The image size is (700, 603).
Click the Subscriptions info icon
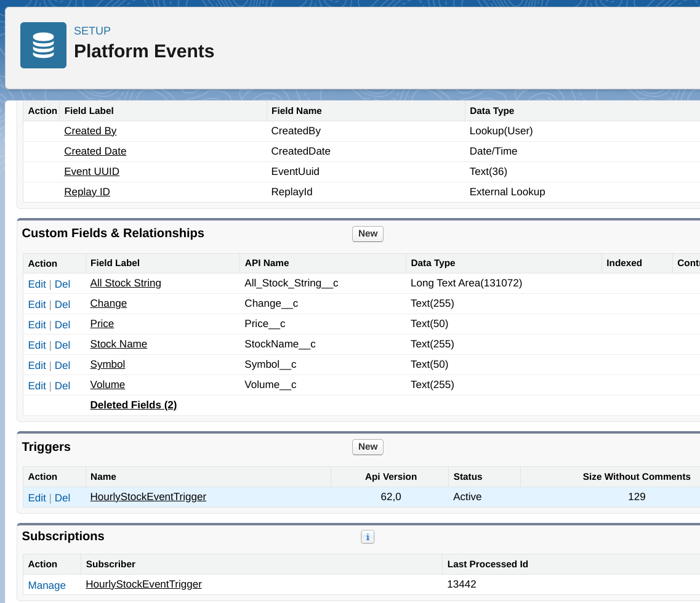(x=368, y=537)
